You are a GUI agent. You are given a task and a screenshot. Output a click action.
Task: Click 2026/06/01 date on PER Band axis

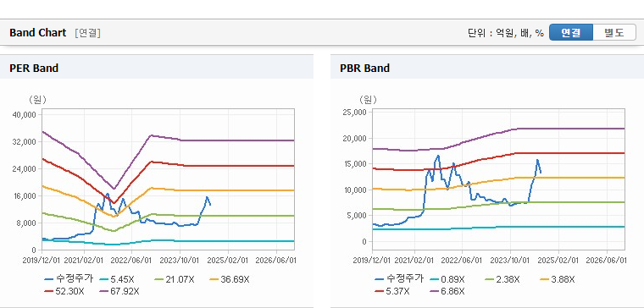click(x=275, y=261)
